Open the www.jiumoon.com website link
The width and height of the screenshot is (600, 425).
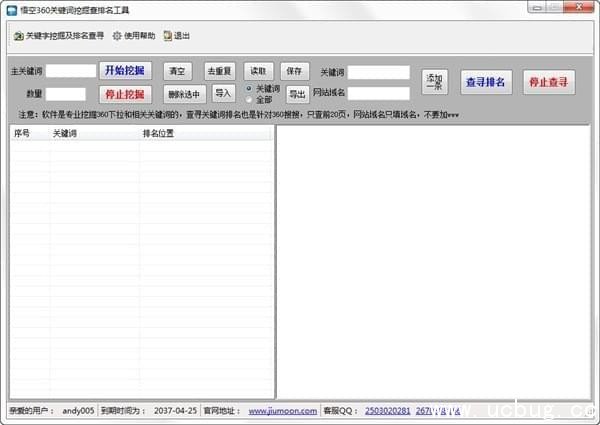coord(283,411)
